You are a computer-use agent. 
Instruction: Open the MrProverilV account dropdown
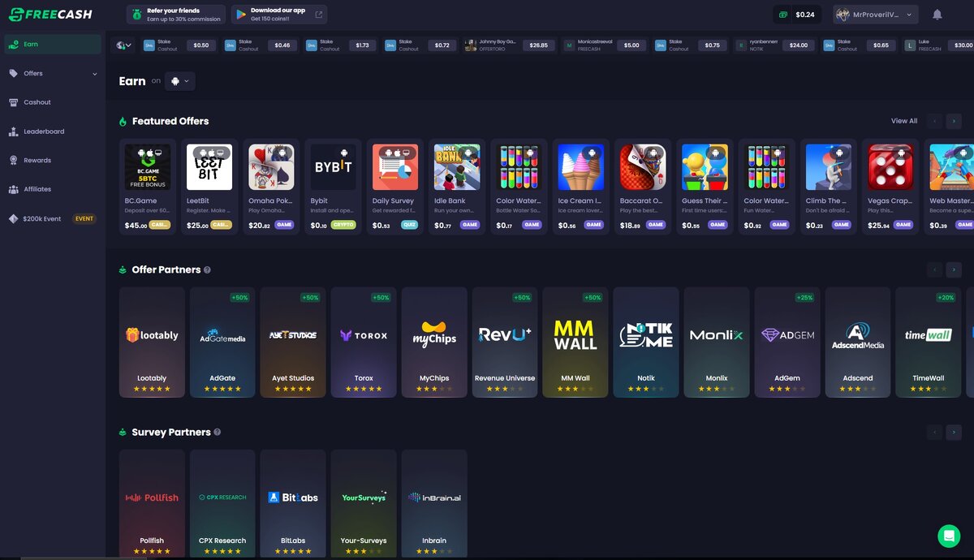pyautogui.click(x=876, y=15)
